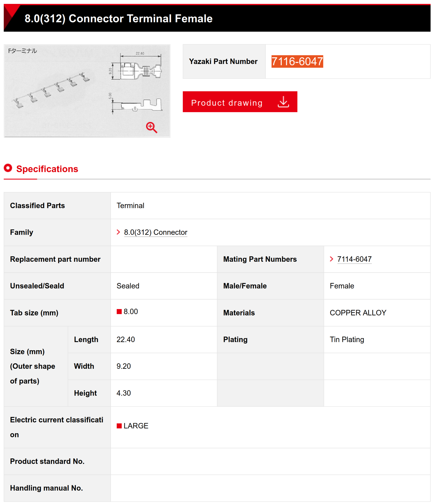Click the red circle beside Specifications
The image size is (441, 504).
(x=8, y=168)
